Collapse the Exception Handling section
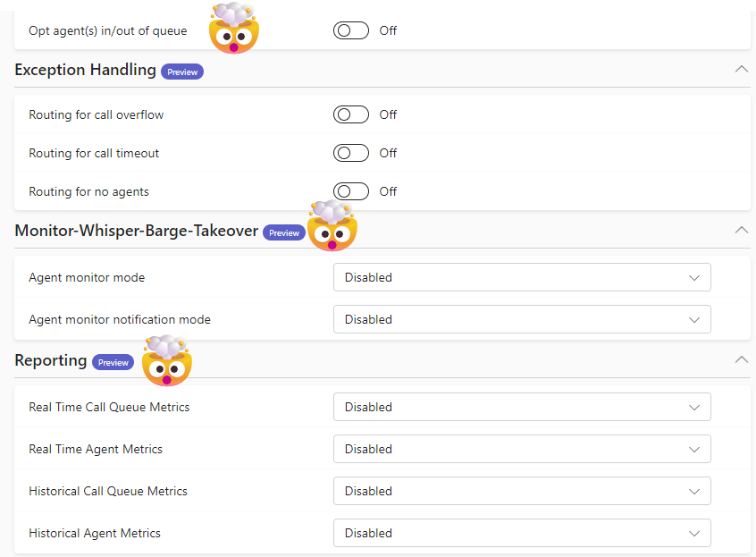Image resolution: width=756 pixels, height=557 pixels. (x=742, y=70)
